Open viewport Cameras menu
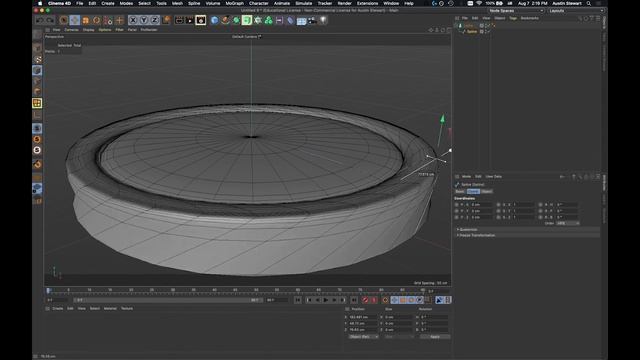The height and width of the screenshot is (360, 640). point(71,30)
